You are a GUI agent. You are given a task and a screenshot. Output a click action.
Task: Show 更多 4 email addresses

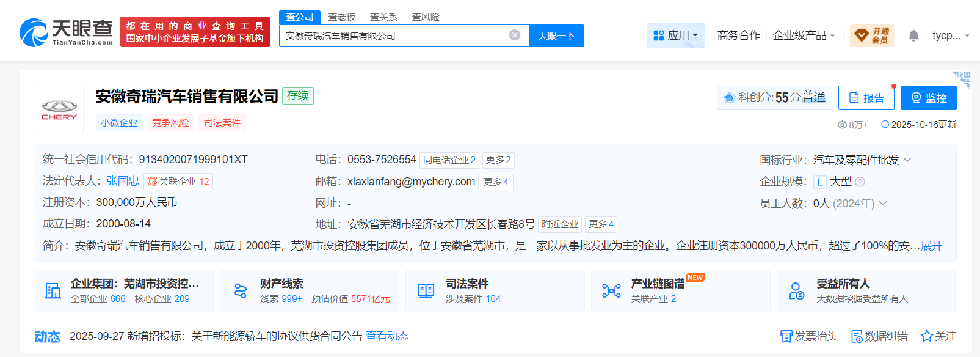pos(496,182)
